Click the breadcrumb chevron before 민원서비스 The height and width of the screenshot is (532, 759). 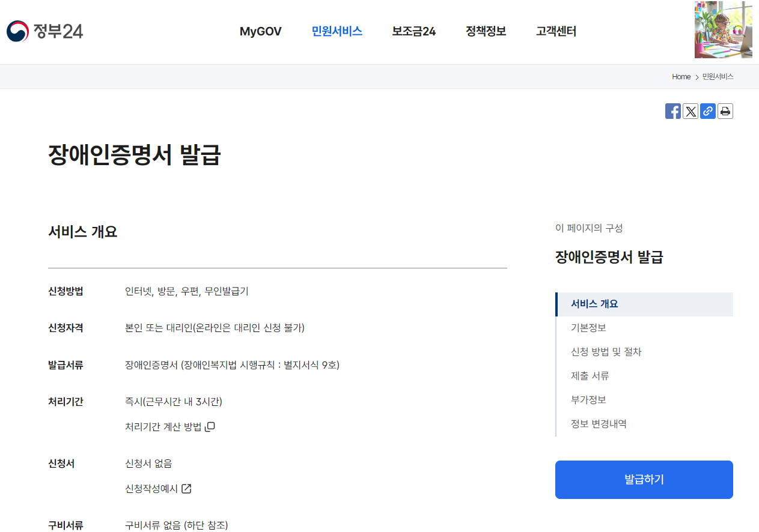697,76
